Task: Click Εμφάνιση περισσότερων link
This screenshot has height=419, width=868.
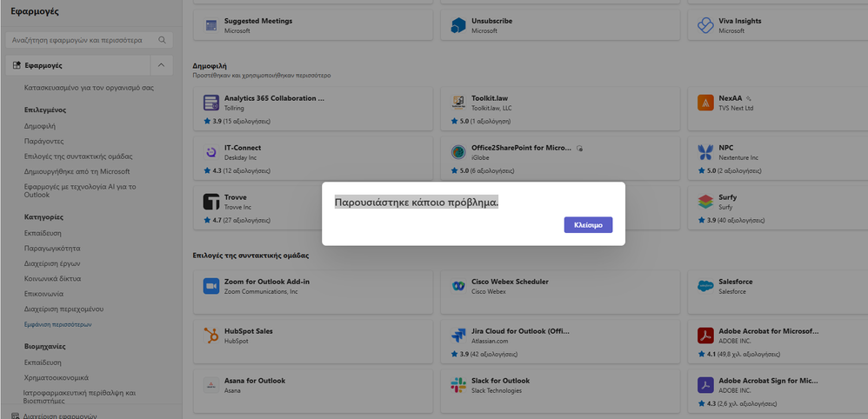Action: tap(58, 324)
